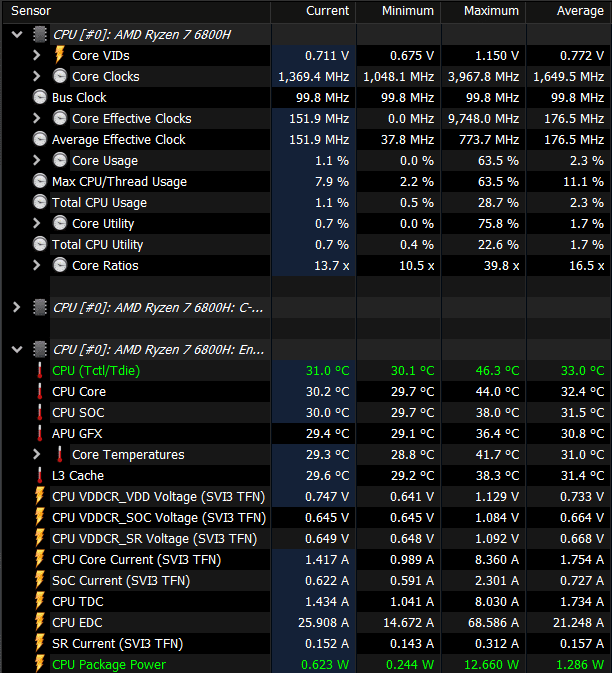
Task: Click the lightning icon beside CPU TDC
Action: pyautogui.click(x=40, y=601)
